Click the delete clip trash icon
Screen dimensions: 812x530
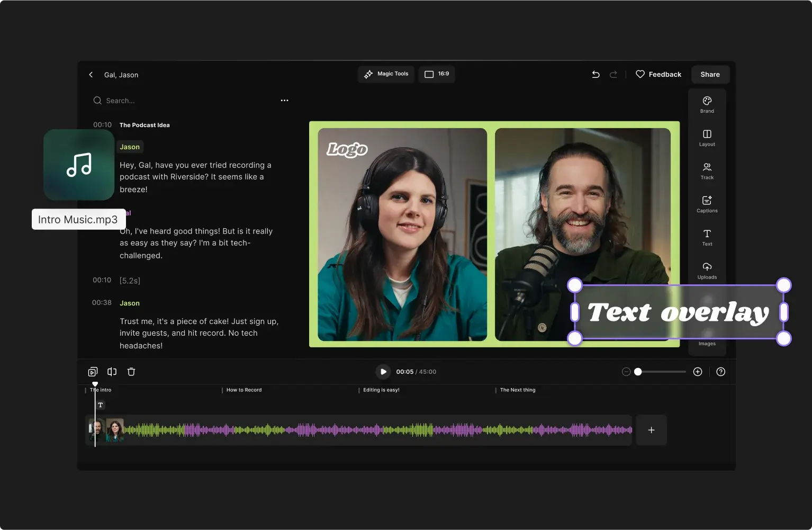coord(131,371)
